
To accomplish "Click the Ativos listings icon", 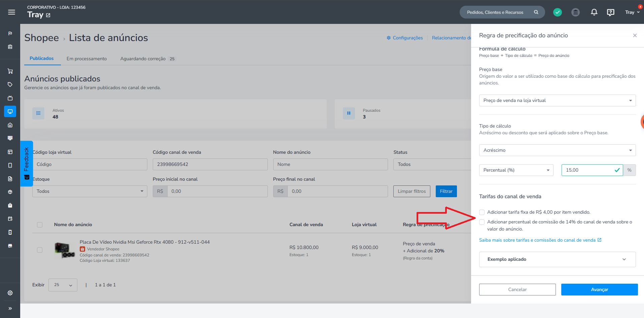I will pos(38,113).
